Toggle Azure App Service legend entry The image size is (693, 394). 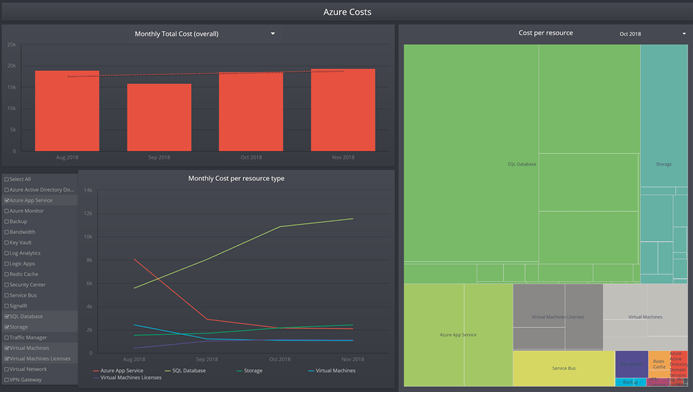coord(118,371)
